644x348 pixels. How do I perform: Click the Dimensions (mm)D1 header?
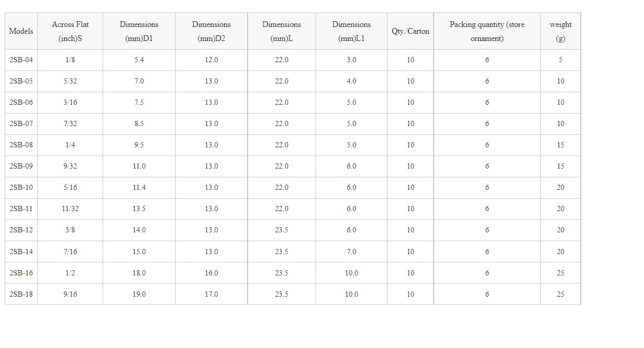(139, 31)
